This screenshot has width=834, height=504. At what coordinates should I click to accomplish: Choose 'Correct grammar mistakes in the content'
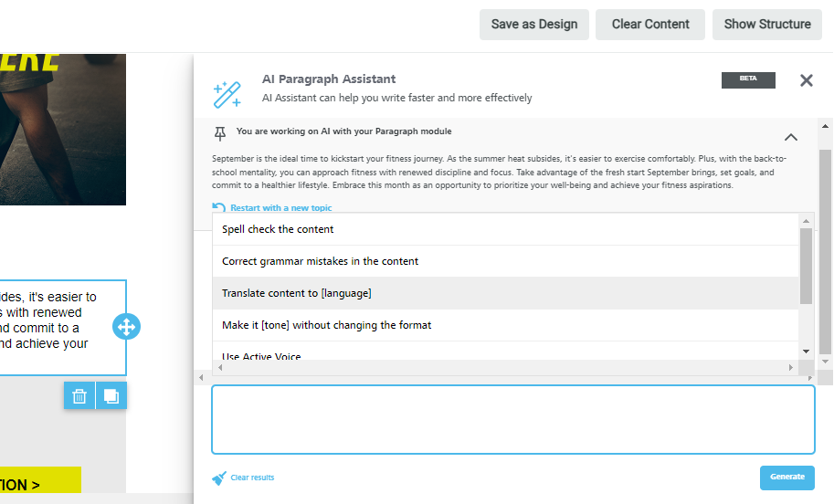(x=320, y=261)
